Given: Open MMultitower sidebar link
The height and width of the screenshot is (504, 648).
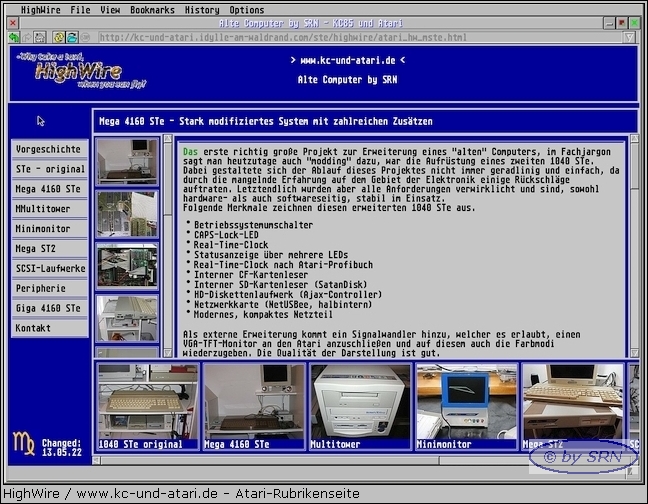Looking at the screenshot, I should (50, 209).
